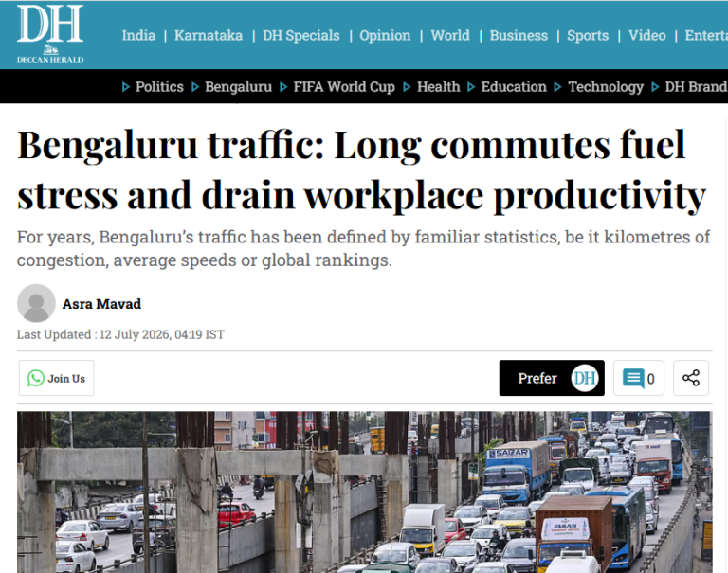Open the Business menu item

click(519, 35)
